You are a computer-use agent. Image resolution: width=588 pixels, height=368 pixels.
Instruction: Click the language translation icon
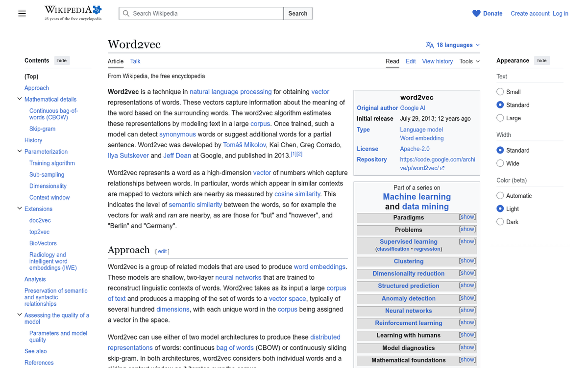(430, 45)
